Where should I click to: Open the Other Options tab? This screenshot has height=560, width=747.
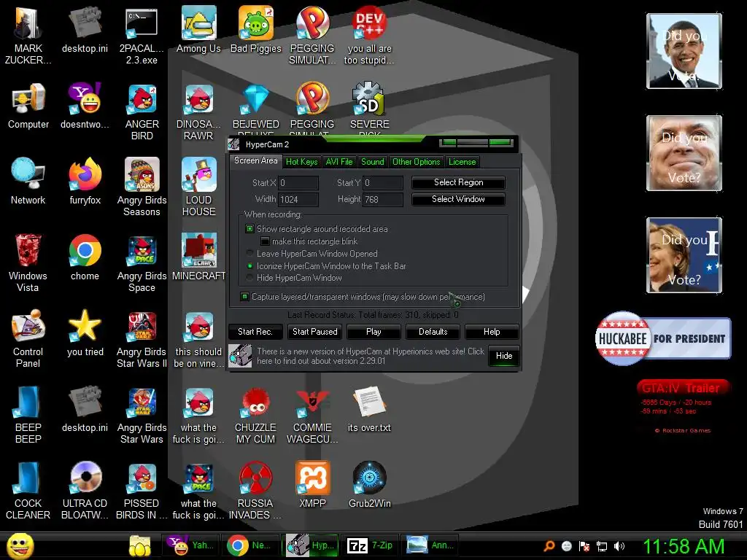coord(417,162)
